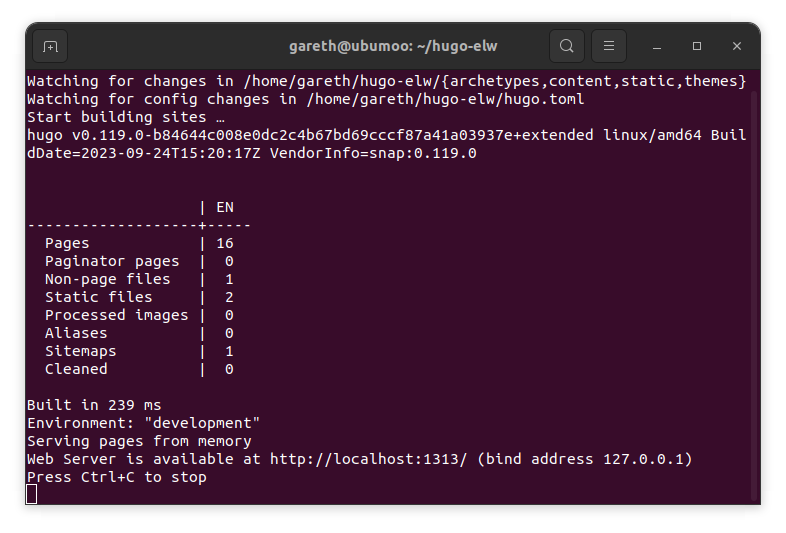Open a new terminal tab
The width and height of the screenshot is (786, 533).
coord(50,47)
